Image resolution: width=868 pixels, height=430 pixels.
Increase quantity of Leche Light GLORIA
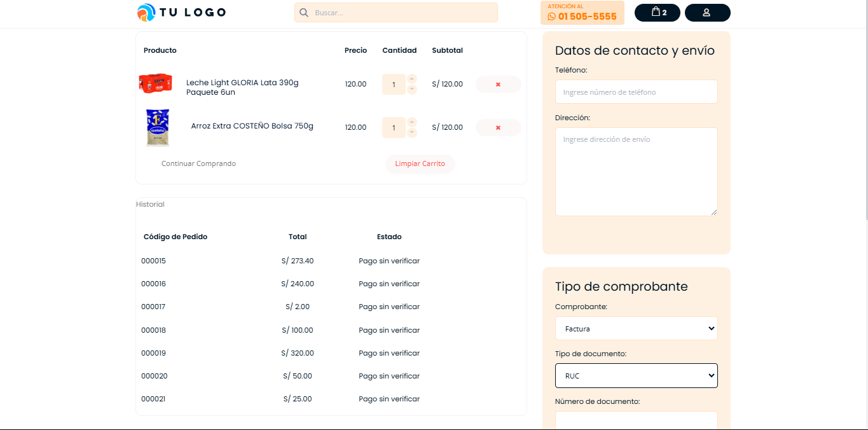[411, 79]
